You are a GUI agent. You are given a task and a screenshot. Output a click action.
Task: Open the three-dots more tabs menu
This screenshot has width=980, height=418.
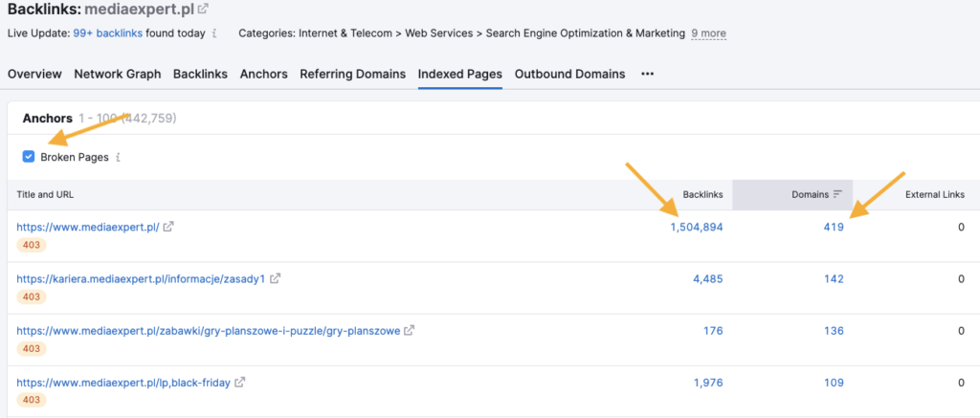(648, 74)
